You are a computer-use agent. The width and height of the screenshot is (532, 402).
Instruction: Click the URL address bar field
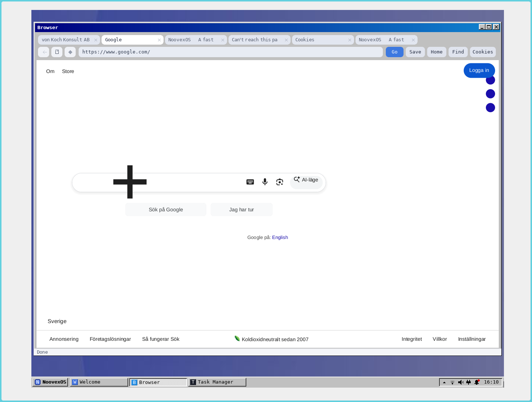(231, 52)
